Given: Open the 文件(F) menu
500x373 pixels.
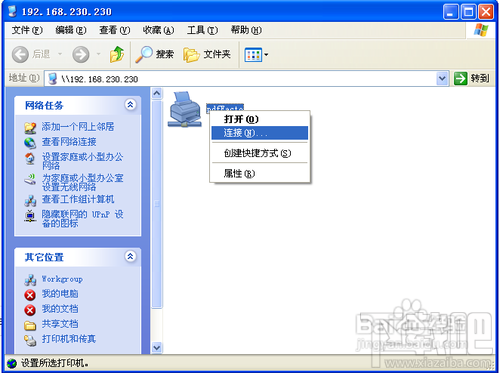Looking at the screenshot, I should coord(27,30).
